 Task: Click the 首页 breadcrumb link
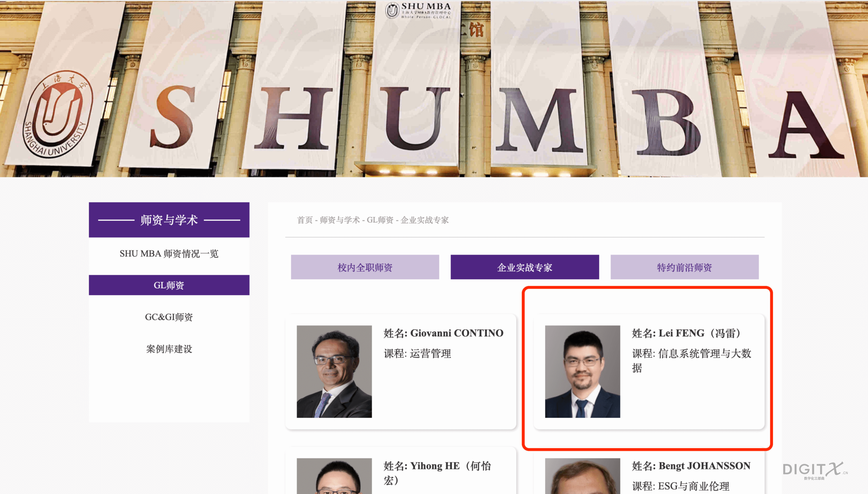pos(304,220)
